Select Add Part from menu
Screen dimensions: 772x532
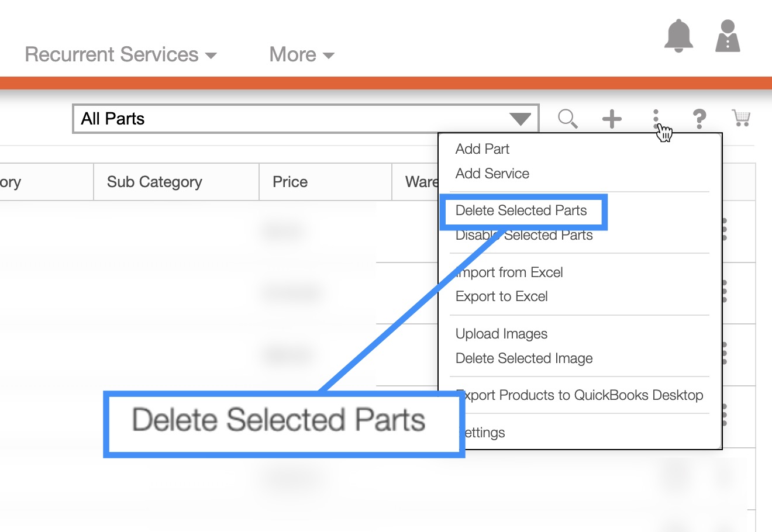click(x=482, y=149)
